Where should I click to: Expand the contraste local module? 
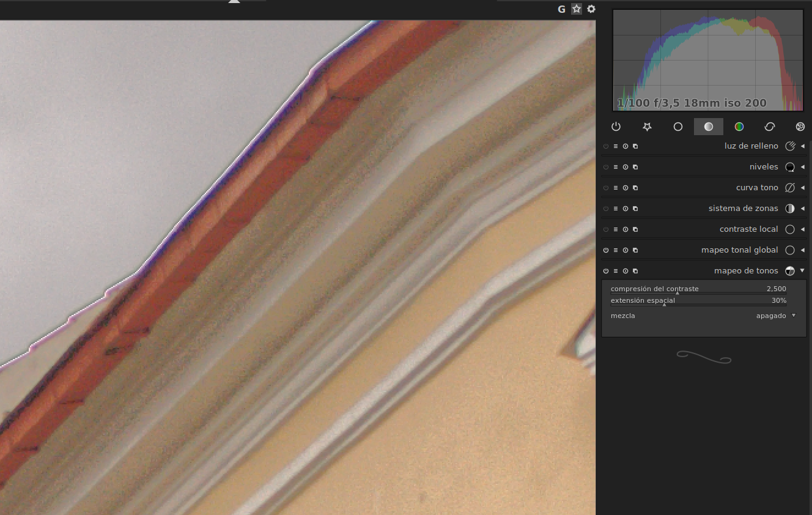point(803,229)
